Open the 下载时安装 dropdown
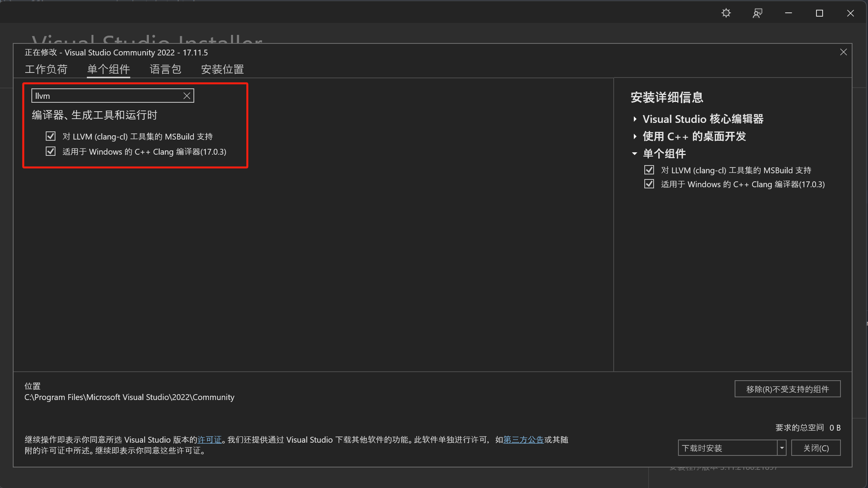Viewport: 868px width, 488px height. point(782,448)
